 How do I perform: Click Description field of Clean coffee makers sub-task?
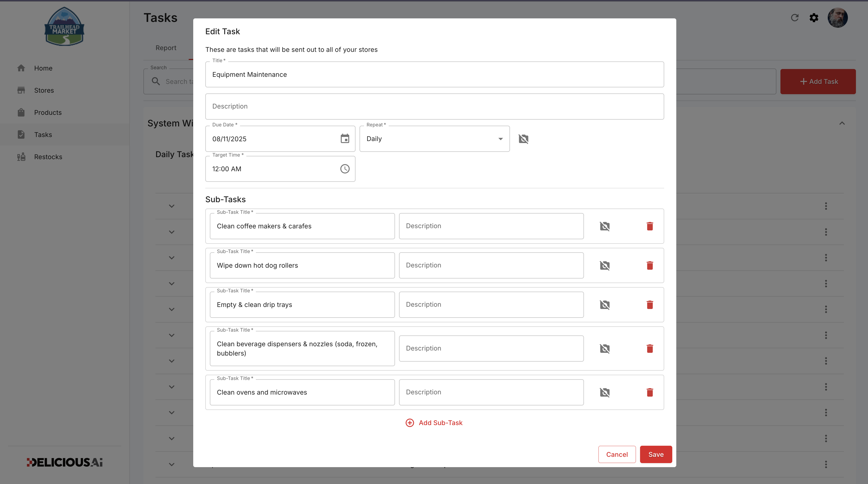(x=491, y=226)
